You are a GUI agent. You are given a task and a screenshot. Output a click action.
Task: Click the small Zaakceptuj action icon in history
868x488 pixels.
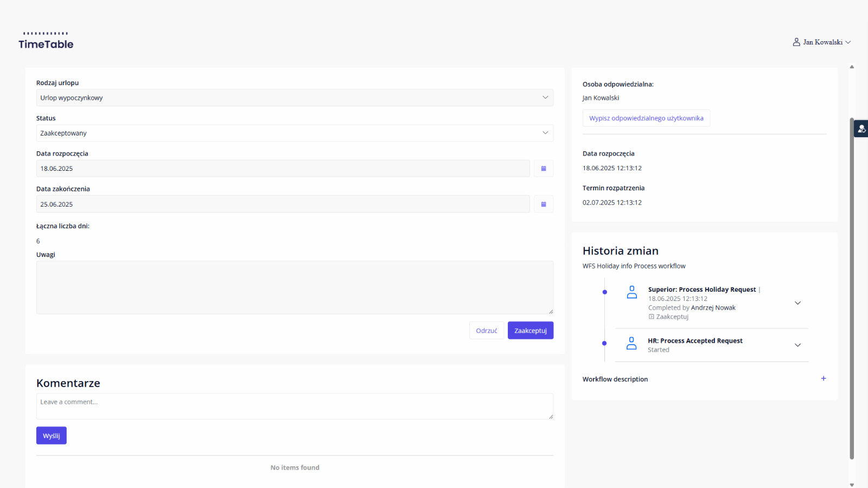point(652,317)
